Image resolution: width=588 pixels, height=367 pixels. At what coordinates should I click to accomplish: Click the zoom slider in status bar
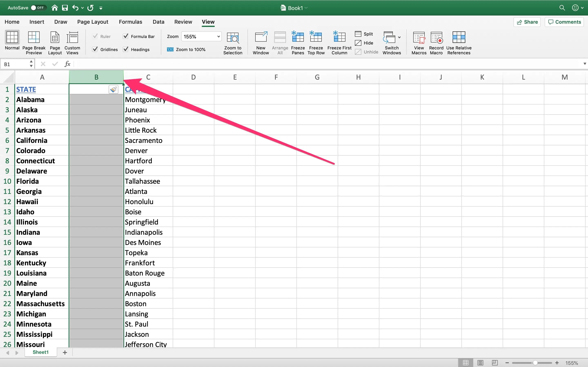coord(535,363)
